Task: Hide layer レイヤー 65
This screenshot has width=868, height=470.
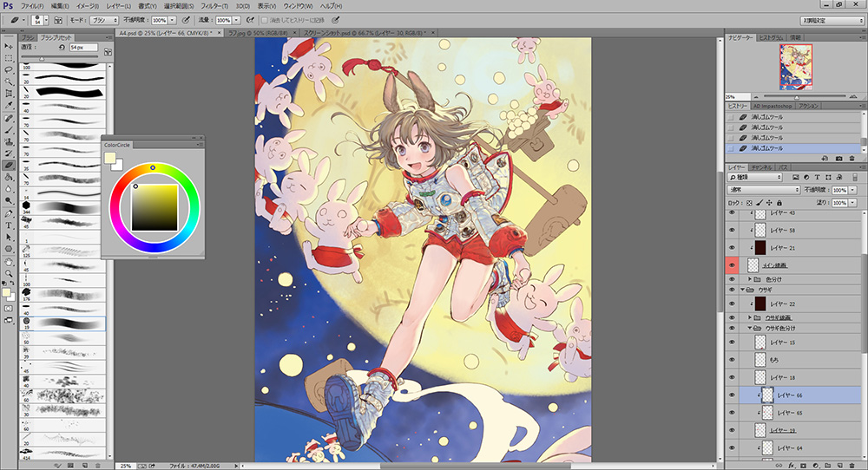Action: [732, 413]
